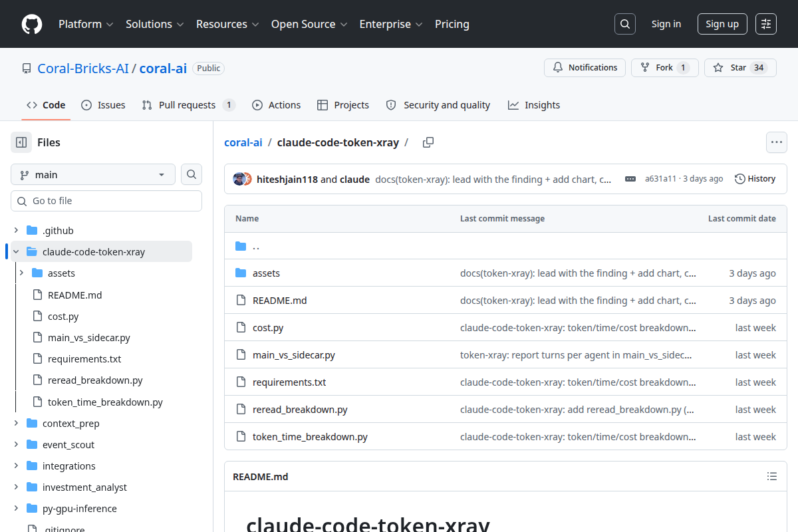Open Pricing in top navigation
The image size is (798, 532).
[452, 24]
